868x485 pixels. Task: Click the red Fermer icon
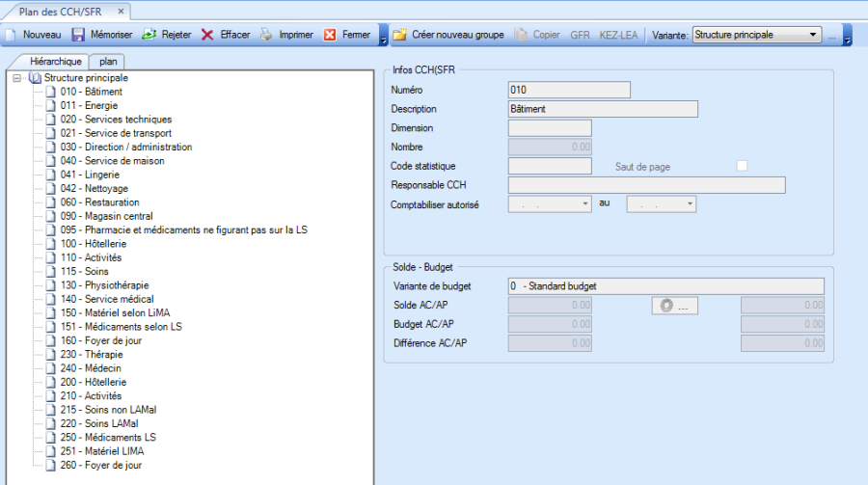(x=330, y=35)
